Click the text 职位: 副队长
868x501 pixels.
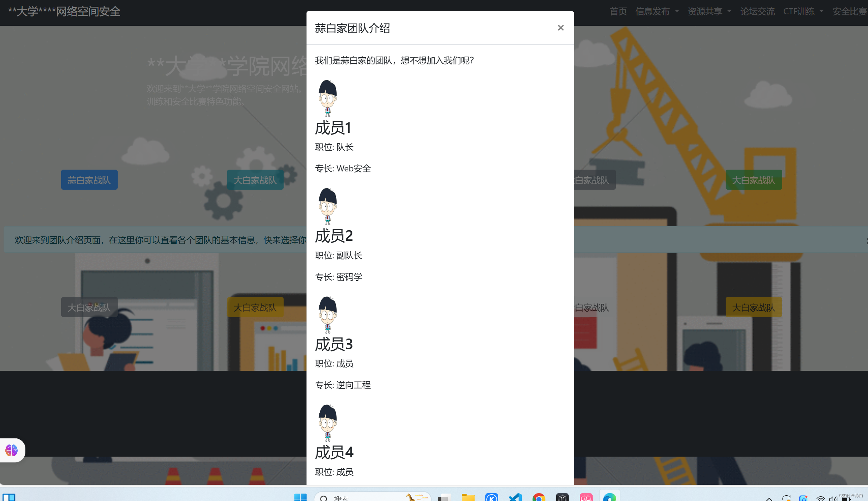pyautogui.click(x=338, y=256)
